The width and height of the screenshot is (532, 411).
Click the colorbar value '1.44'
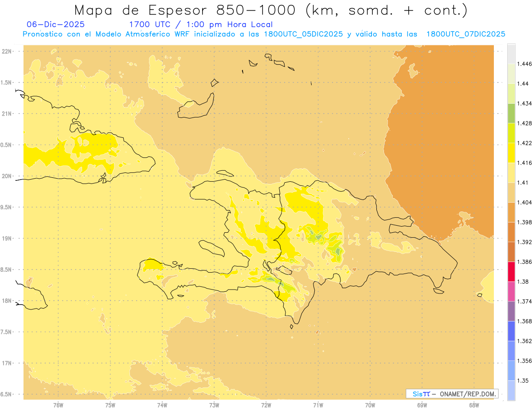point(524,84)
